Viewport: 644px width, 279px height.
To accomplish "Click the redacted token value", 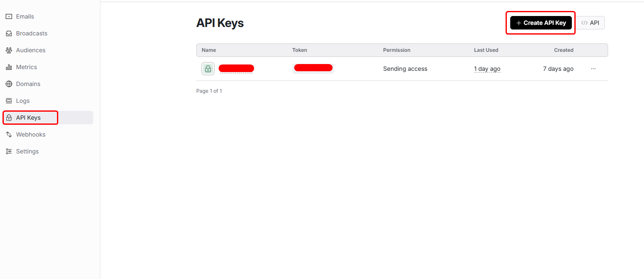I will [313, 68].
